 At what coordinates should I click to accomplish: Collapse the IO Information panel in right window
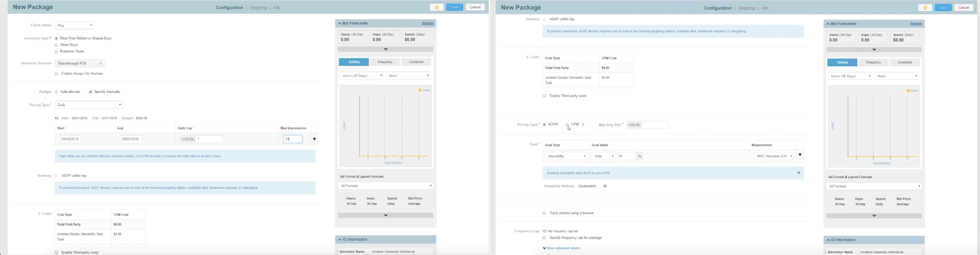[x=828, y=240]
